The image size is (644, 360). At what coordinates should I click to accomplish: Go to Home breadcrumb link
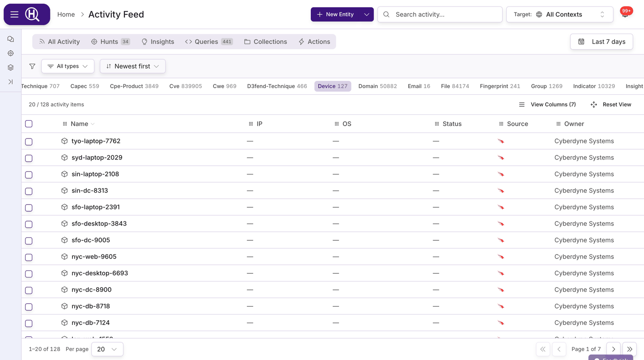click(66, 14)
